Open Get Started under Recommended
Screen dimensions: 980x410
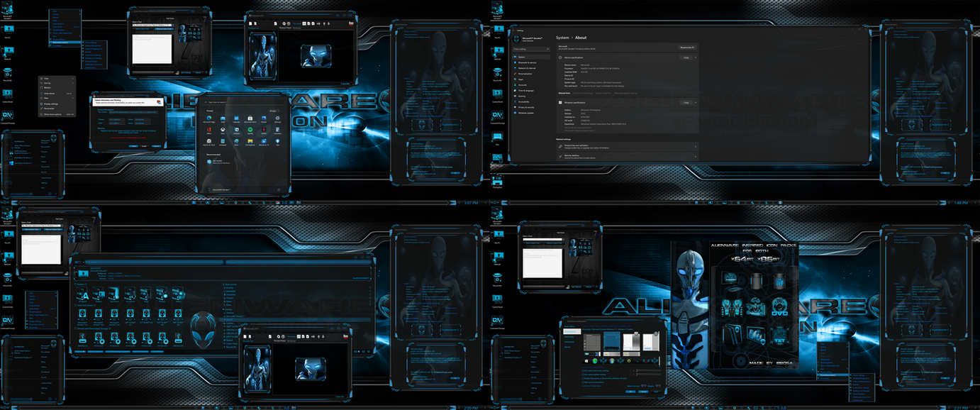(x=218, y=162)
